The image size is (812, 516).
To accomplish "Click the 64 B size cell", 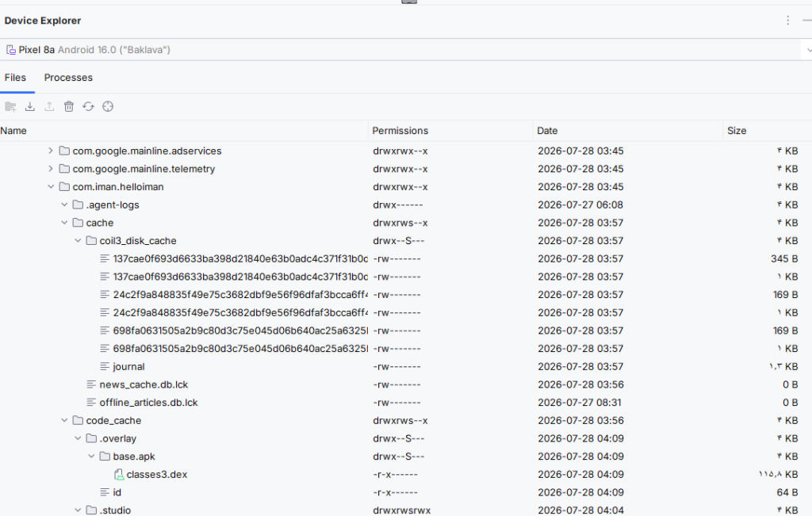I will pos(787,493).
